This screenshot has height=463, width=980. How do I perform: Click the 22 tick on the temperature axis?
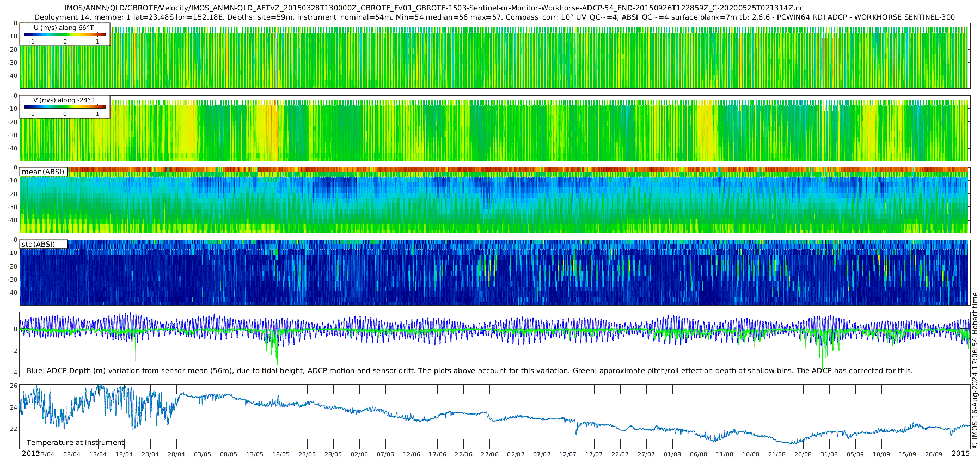[14, 429]
